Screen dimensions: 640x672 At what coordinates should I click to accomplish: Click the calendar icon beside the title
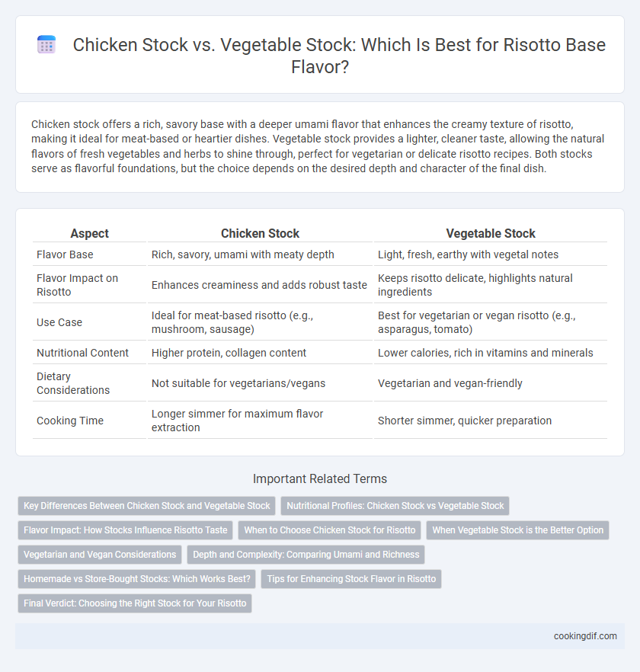[46, 44]
